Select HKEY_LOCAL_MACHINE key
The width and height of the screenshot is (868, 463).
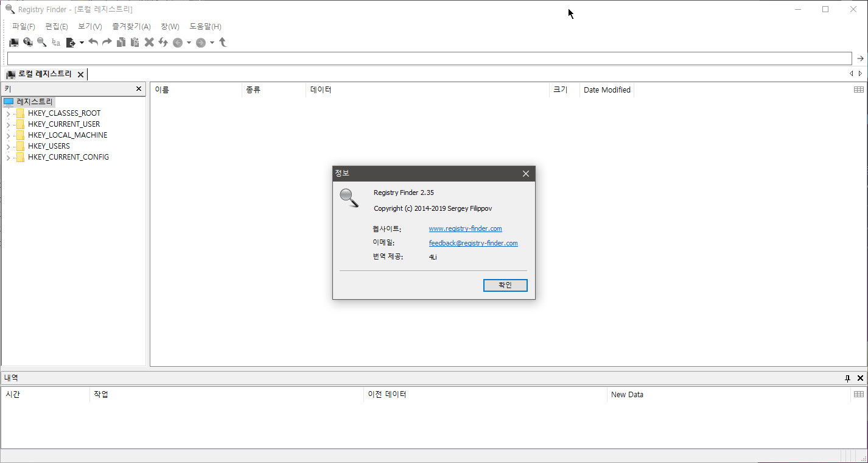point(68,135)
